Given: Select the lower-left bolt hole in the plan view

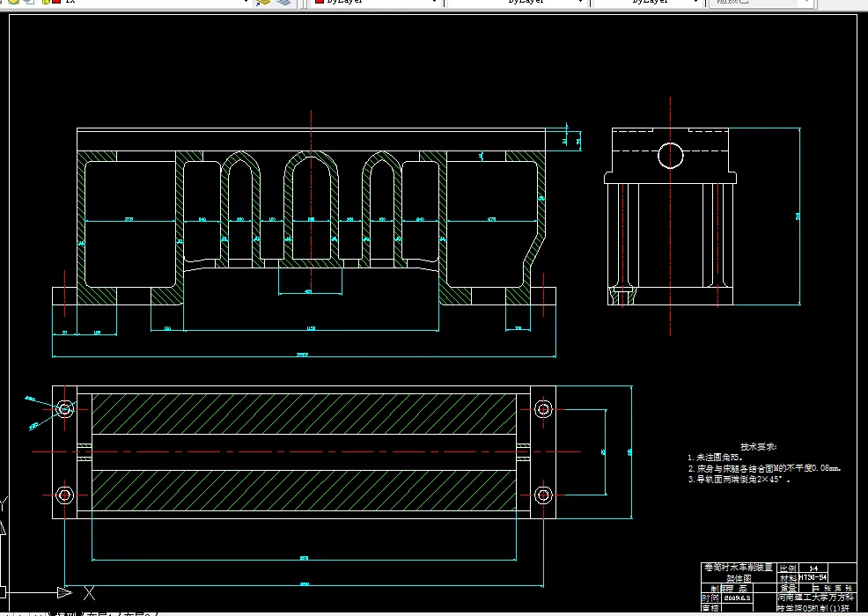Looking at the screenshot, I should (x=65, y=495).
